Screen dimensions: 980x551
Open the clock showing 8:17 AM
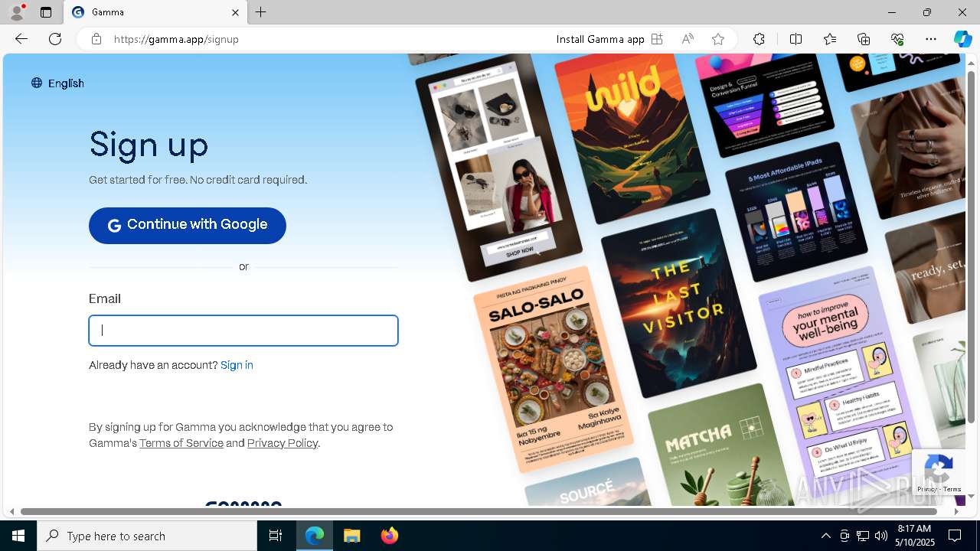[x=915, y=536]
